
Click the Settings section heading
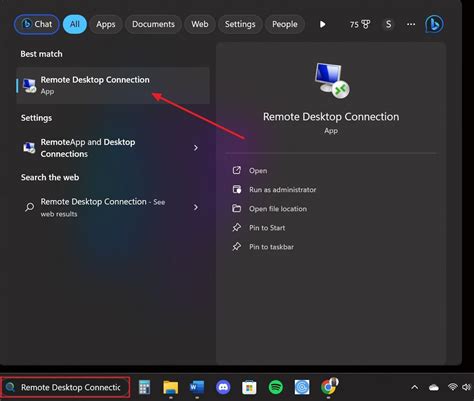point(36,118)
